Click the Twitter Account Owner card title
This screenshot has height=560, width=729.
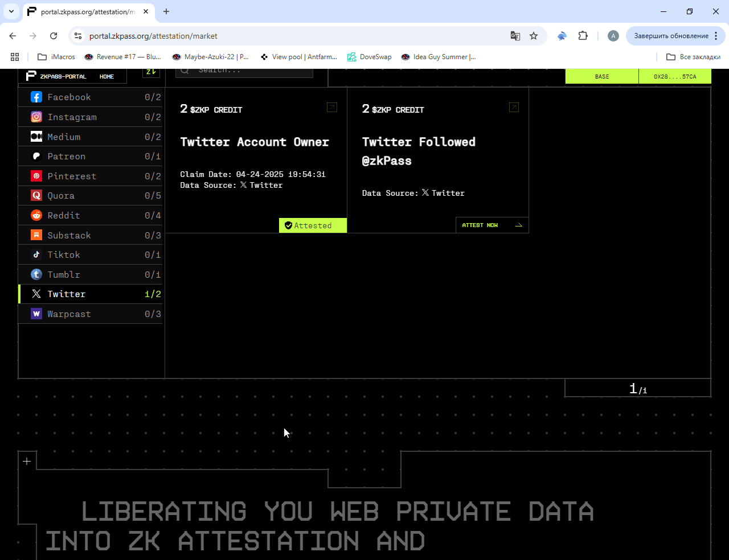tap(255, 142)
